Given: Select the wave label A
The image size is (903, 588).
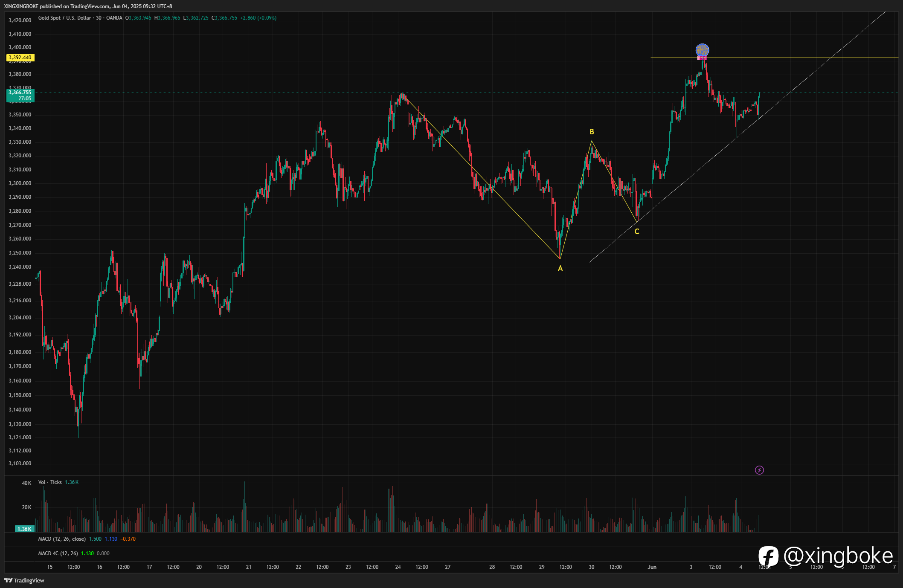Looking at the screenshot, I should tap(560, 268).
